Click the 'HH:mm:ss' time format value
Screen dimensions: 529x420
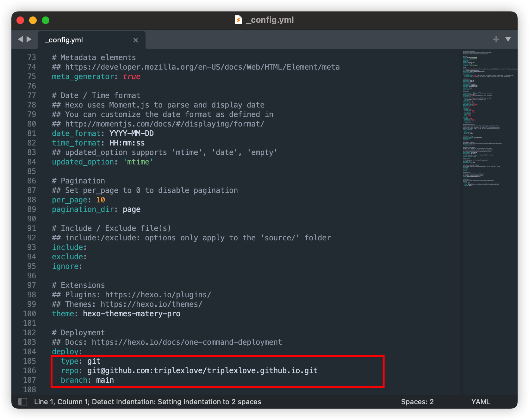127,143
